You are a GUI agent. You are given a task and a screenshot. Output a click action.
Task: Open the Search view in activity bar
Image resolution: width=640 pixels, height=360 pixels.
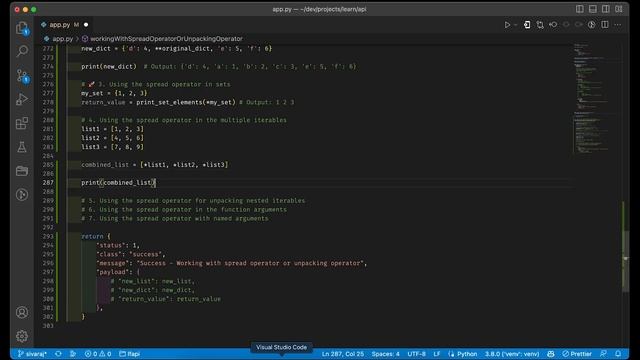tap(22, 51)
